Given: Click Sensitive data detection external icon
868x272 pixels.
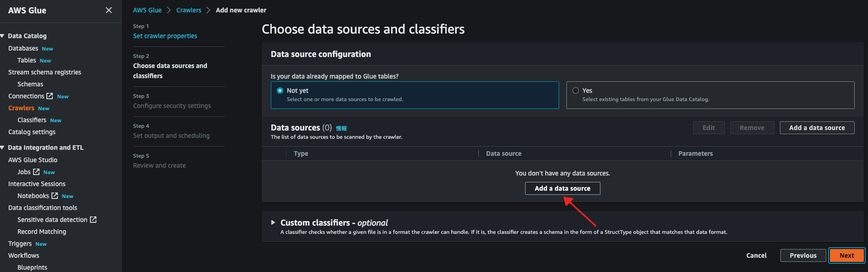Looking at the screenshot, I should click(93, 220).
